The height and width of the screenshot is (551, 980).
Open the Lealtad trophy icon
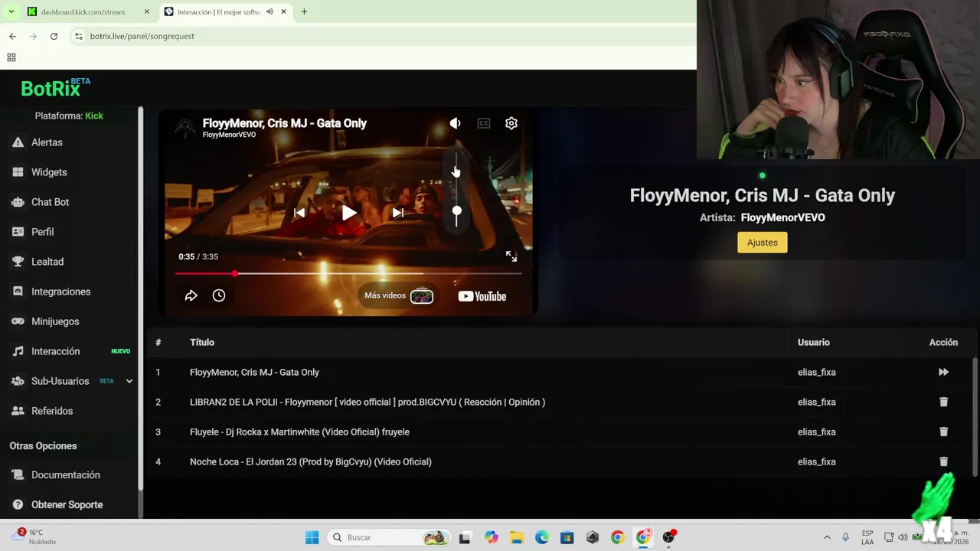click(18, 262)
